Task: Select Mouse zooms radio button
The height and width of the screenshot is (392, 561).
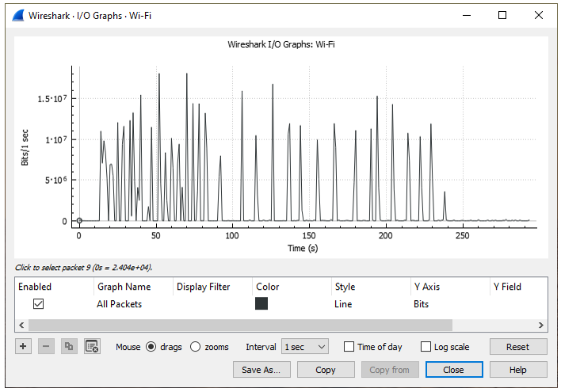Action: (196, 347)
